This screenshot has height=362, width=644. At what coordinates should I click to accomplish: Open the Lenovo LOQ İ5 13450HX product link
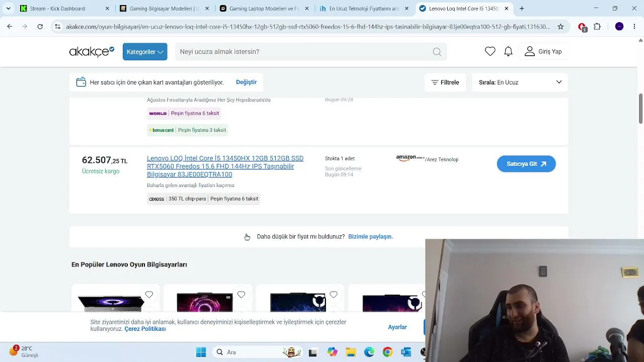pyautogui.click(x=225, y=166)
